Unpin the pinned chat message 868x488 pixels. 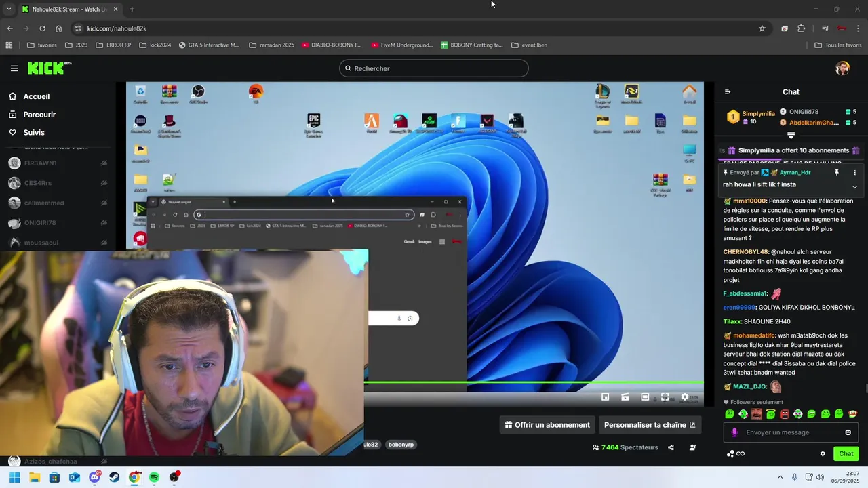click(837, 173)
